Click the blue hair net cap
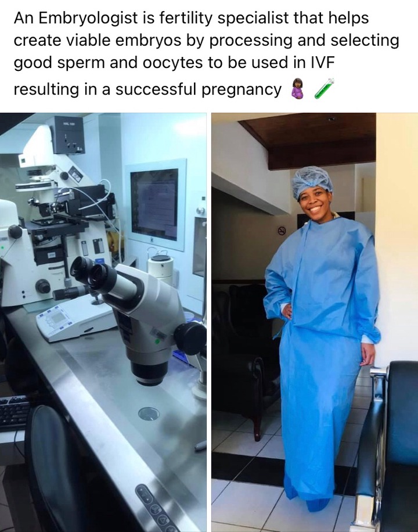The width and height of the screenshot is (418, 532). pos(312,181)
